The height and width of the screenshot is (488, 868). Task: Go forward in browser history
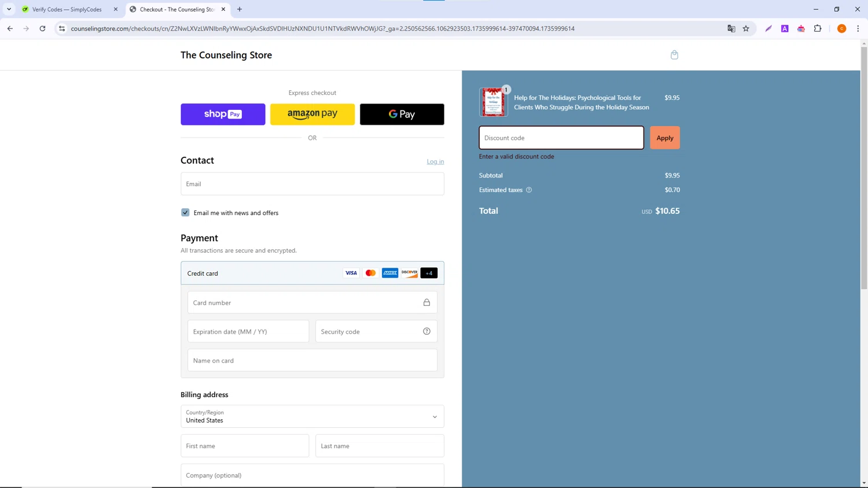pos(26,28)
